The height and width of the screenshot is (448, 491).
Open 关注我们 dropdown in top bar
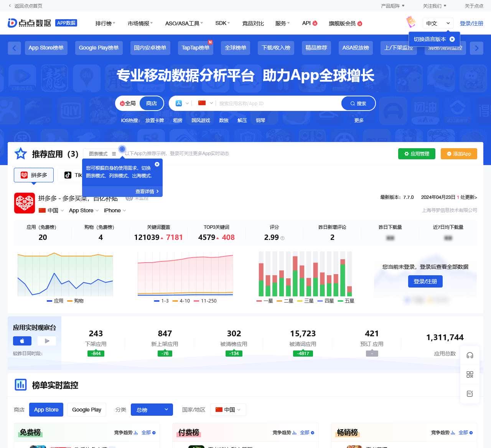point(435,6)
